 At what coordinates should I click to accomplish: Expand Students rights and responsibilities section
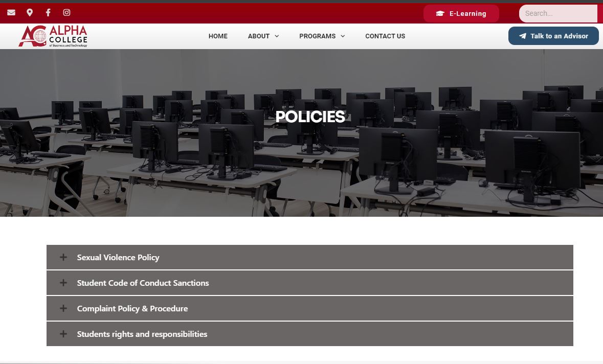click(310, 334)
